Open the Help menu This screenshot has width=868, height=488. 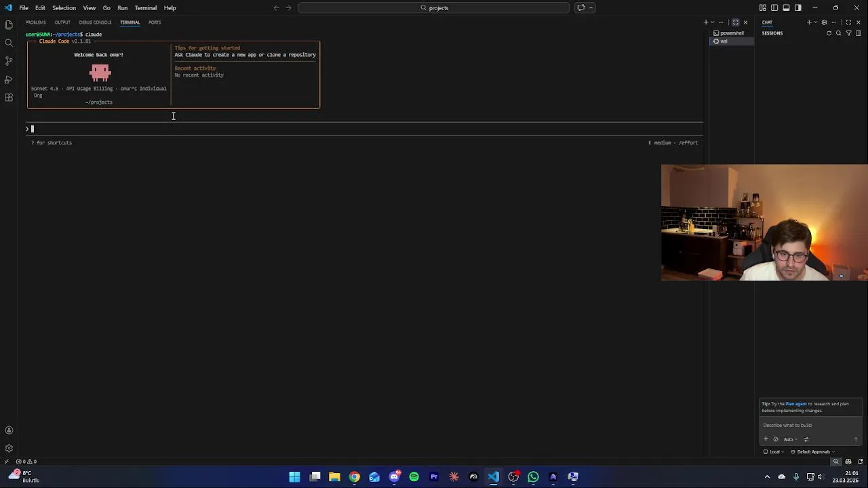(x=170, y=8)
